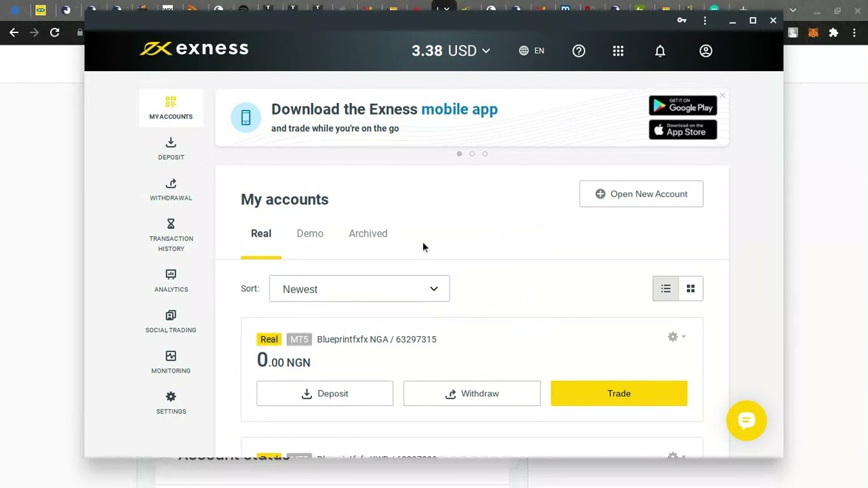
Task: Click Deposit on the NGN account
Action: pos(325,394)
